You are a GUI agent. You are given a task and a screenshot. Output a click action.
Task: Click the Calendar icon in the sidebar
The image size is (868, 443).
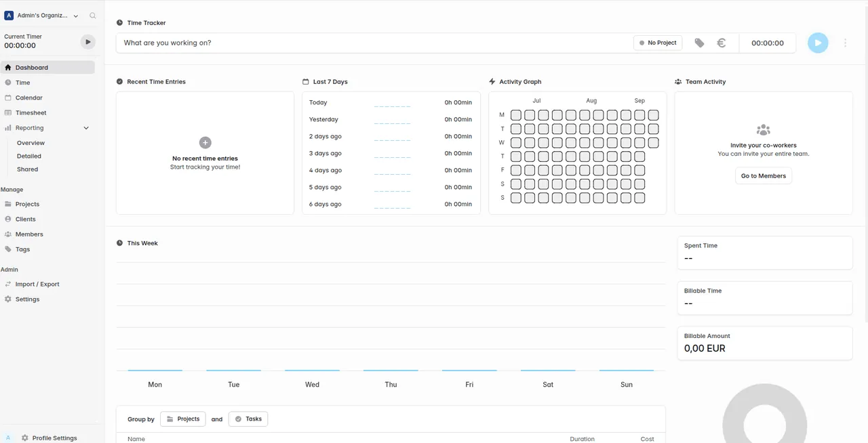pos(8,98)
